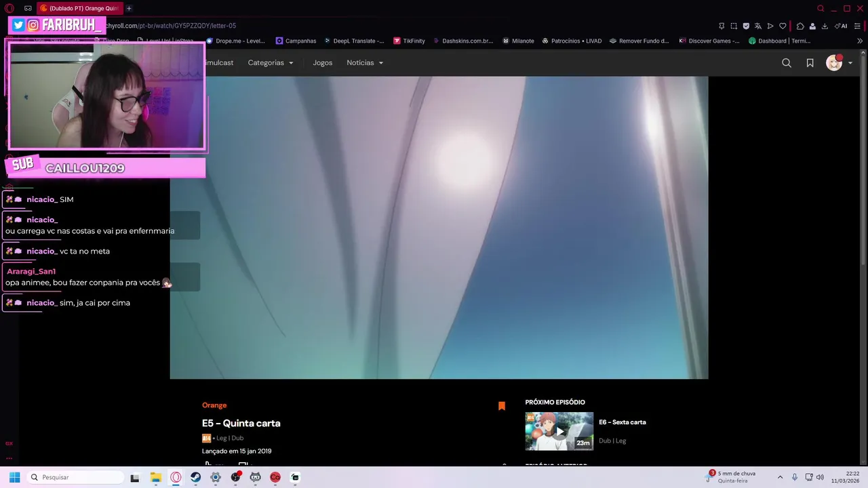Screen dimensions: 868x488
Task: Open the browser account profile icon
Action: click(812, 26)
